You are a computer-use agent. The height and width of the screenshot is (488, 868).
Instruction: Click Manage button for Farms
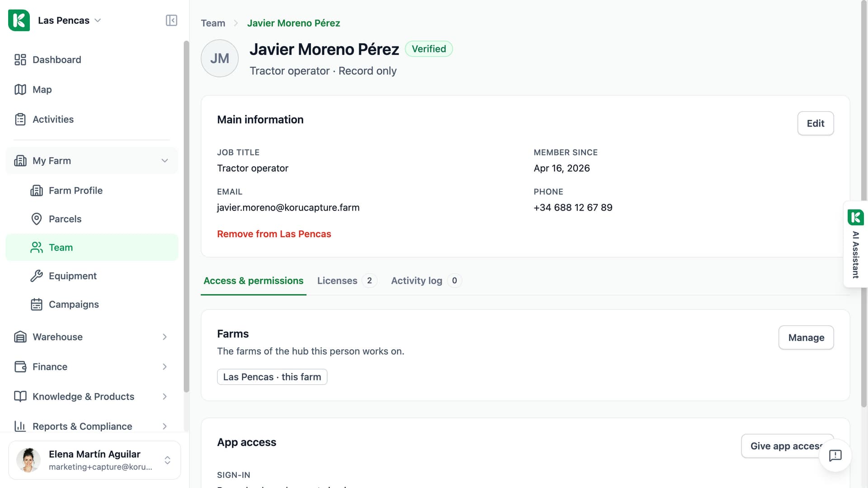806,338
